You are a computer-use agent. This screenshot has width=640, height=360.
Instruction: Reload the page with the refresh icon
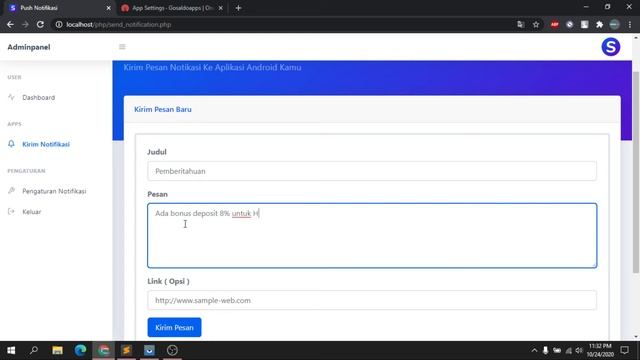coord(40,24)
